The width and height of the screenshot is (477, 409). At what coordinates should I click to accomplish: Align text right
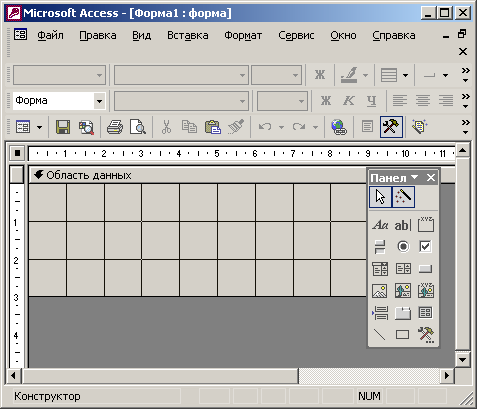click(x=446, y=101)
